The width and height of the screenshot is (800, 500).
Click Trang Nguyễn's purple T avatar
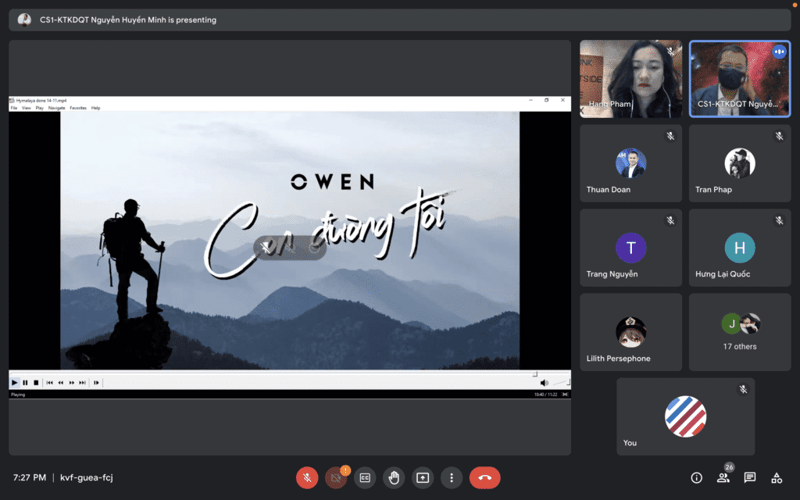[631, 248]
